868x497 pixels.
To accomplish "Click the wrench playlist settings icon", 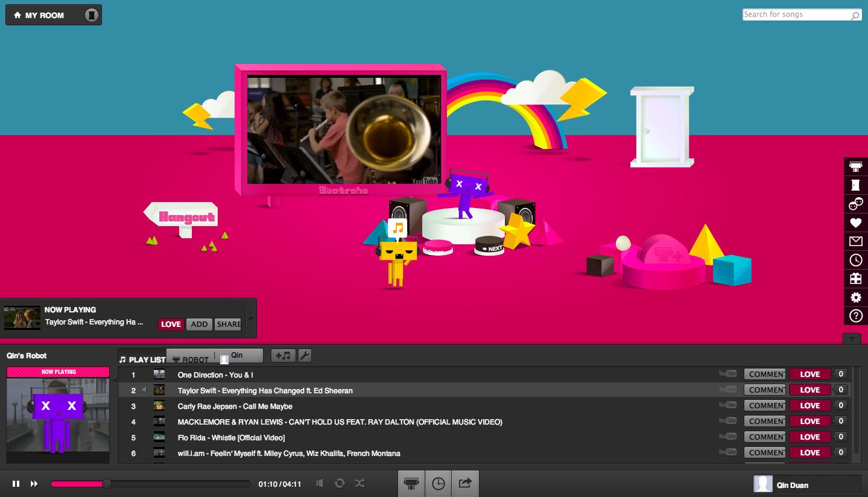I will click(x=305, y=356).
